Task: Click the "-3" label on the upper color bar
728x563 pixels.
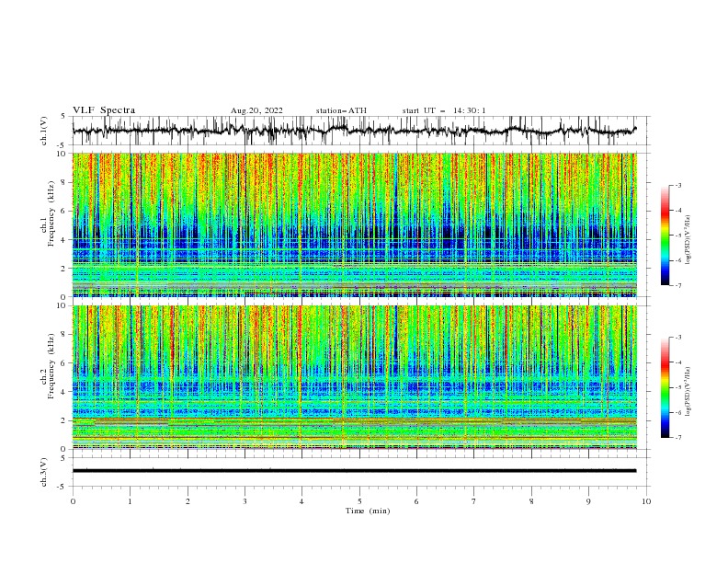Action: (x=678, y=186)
